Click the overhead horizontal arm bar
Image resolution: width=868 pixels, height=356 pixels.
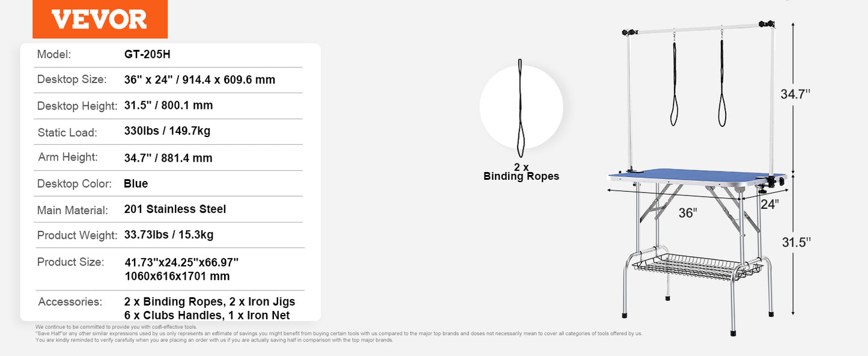coord(697,25)
